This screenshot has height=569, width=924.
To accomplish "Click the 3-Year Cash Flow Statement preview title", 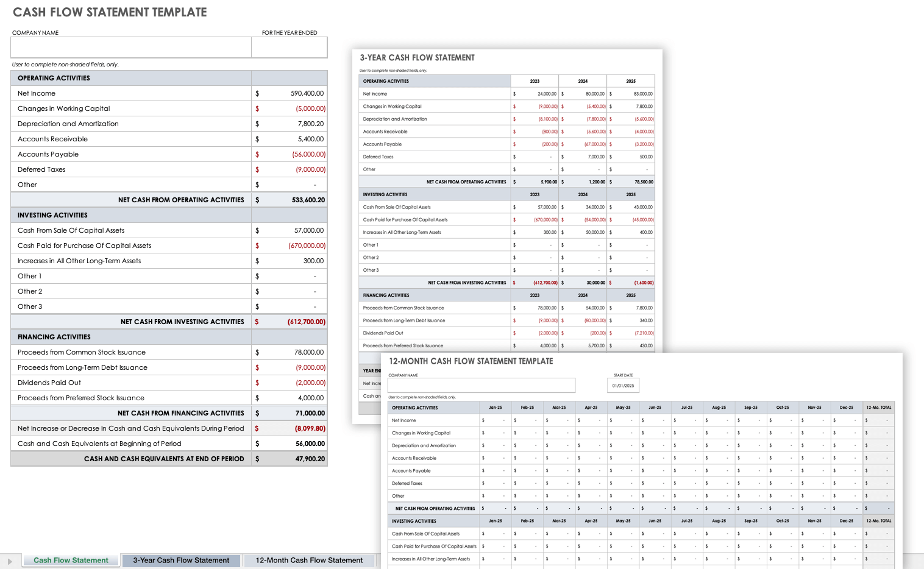I will pyautogui.click(x=417, y=58).
